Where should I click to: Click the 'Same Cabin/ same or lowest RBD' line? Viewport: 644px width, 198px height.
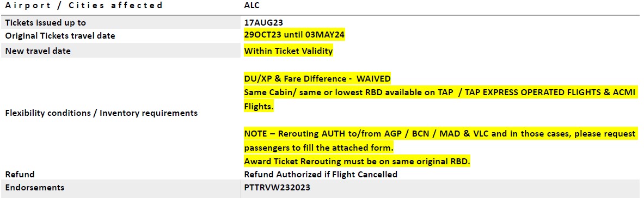click(x=439, y=92)
